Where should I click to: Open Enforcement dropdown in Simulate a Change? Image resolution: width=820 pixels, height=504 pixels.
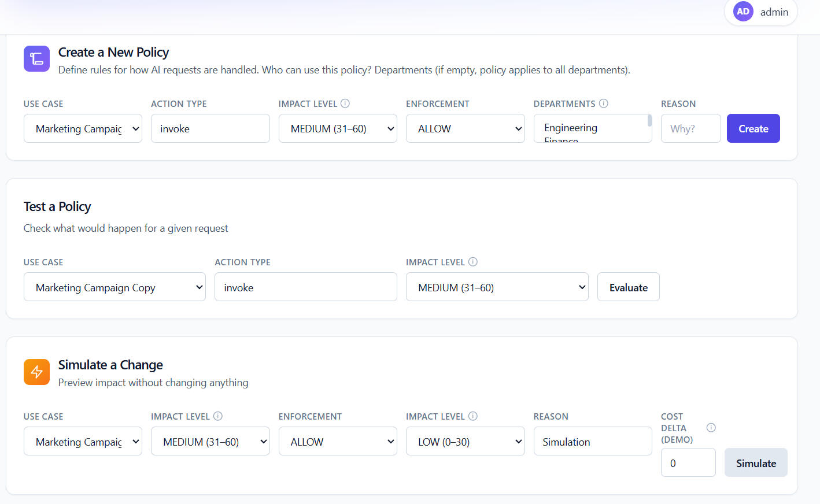338,442
